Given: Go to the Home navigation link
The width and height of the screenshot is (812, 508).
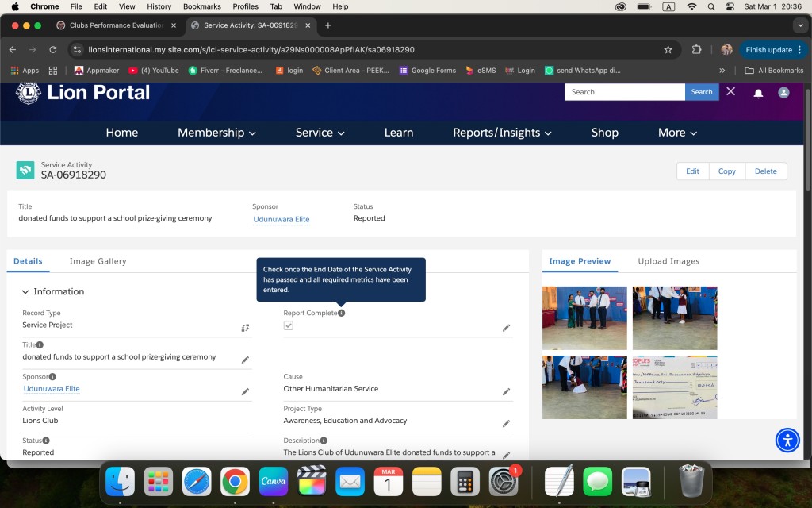Looking at the screenshot, I should point(121,133).
